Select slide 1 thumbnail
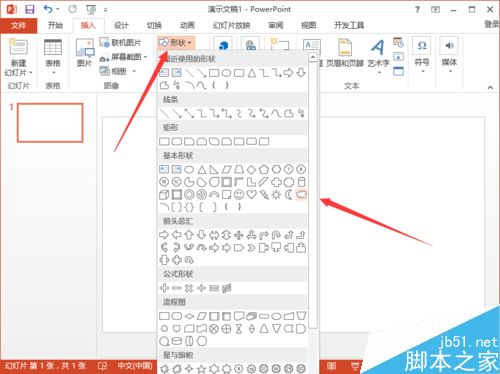The height and width of the screenshot is (374, 500). pyautogui.click(x=50, y=122)
